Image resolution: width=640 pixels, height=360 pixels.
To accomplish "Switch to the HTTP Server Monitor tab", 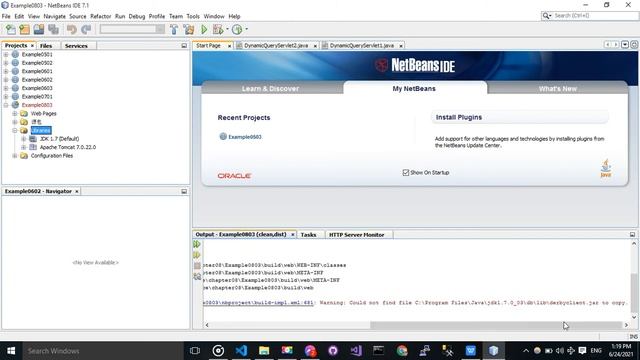I will (x=356, y=235).
